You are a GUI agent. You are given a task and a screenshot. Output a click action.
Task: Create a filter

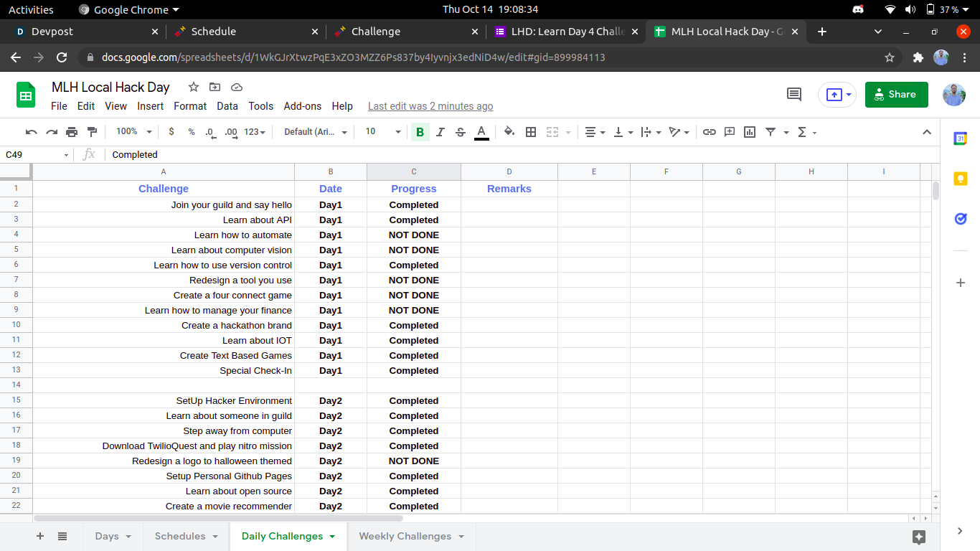[771, 132]
